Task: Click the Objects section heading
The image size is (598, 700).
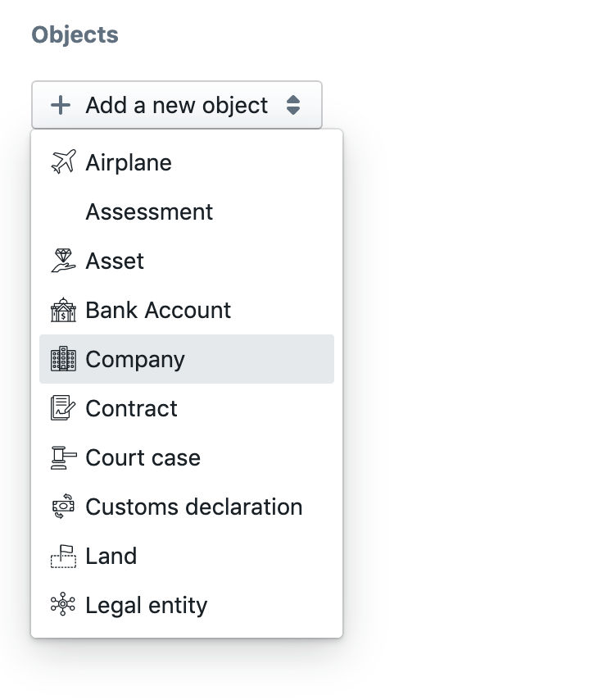Action: pyautogui.click(x=75, y=34)
